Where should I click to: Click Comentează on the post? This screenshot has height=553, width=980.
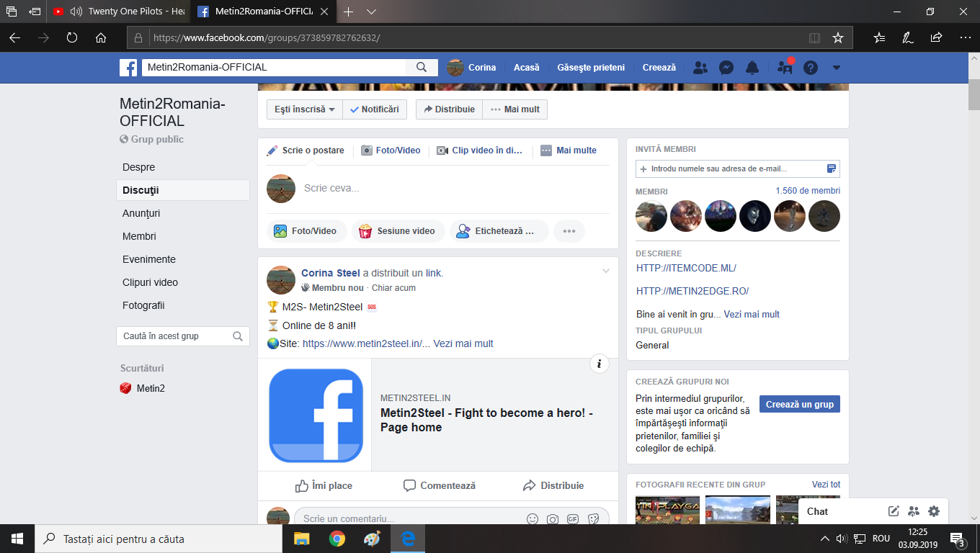[440, 485]
